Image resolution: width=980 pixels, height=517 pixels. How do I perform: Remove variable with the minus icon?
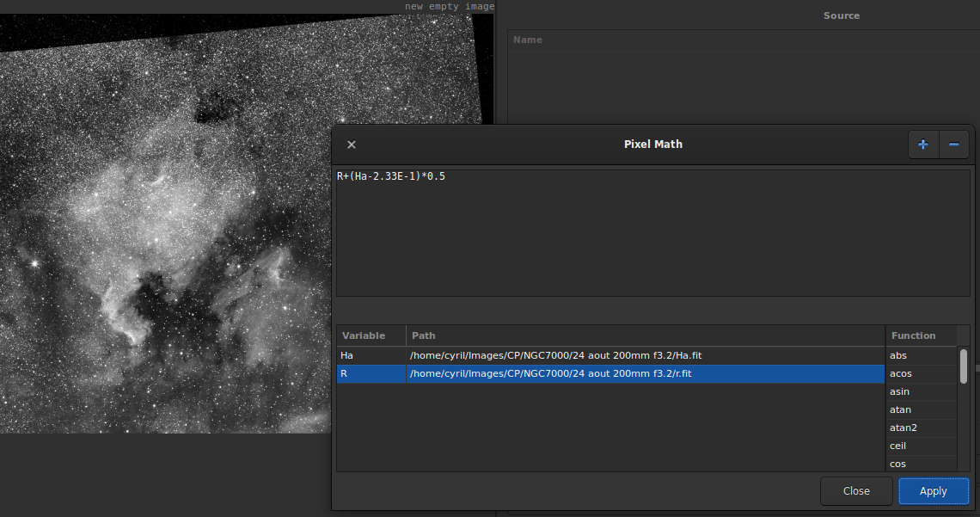[x=953, y=145]
